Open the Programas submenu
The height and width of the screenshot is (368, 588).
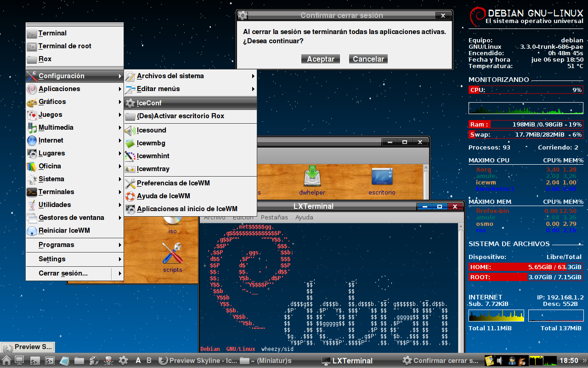pos(74,245)
